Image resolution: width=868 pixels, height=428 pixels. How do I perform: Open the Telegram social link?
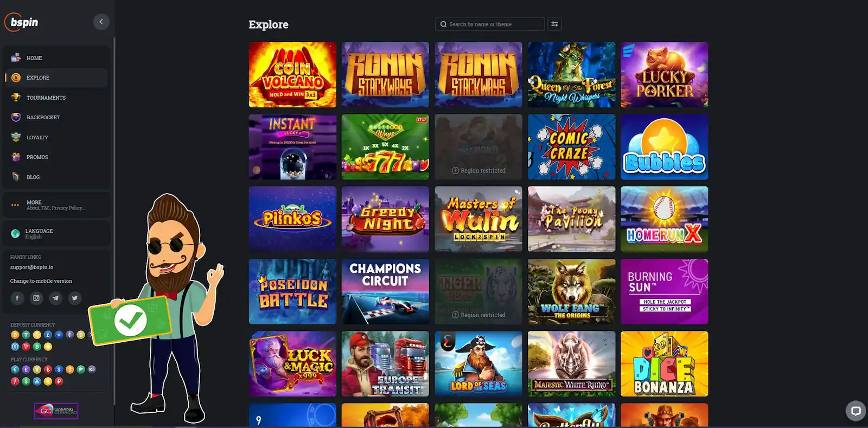pyautogui.click(x=55, y=298)
